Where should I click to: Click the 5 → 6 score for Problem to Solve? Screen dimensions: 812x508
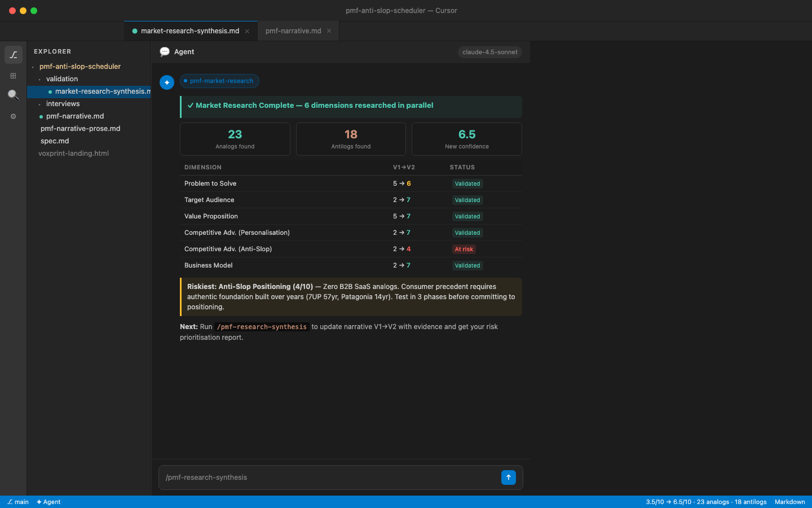402,183
